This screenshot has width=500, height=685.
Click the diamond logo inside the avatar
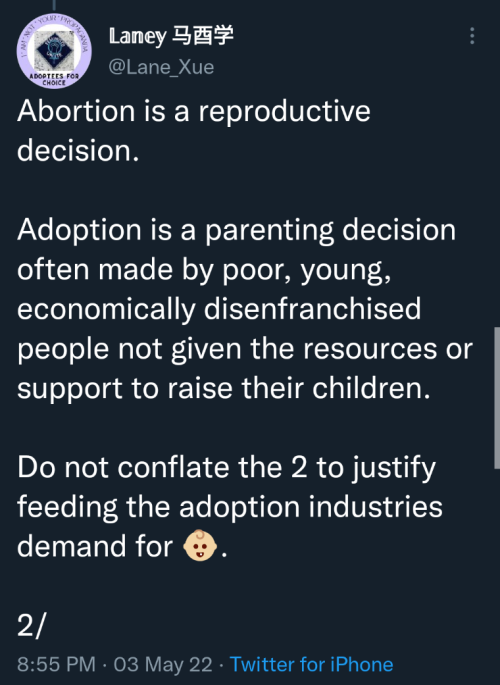pyautogui.click(x=54, y=49)
